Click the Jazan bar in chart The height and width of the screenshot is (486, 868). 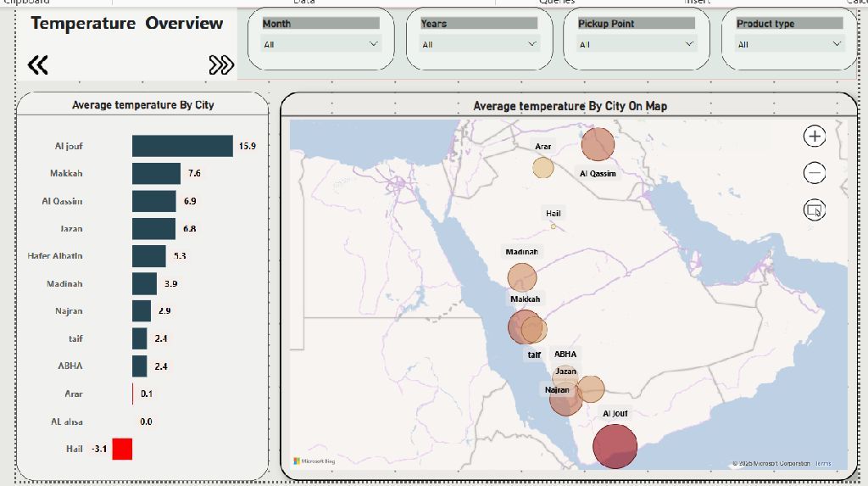point(153,229)
